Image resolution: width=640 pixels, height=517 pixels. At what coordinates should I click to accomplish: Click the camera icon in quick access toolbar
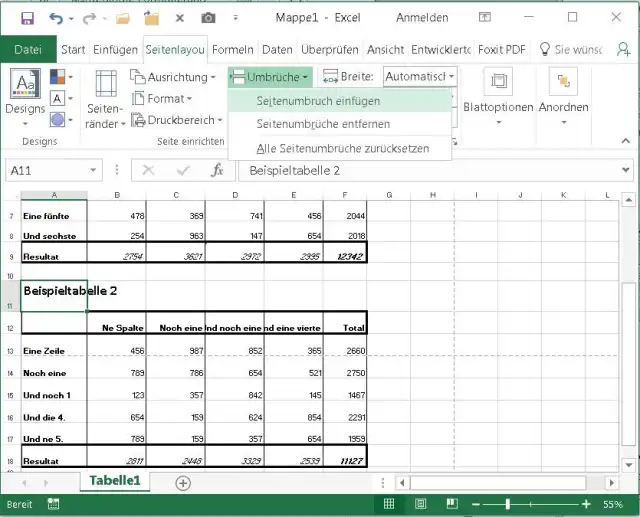click(208, 18)
